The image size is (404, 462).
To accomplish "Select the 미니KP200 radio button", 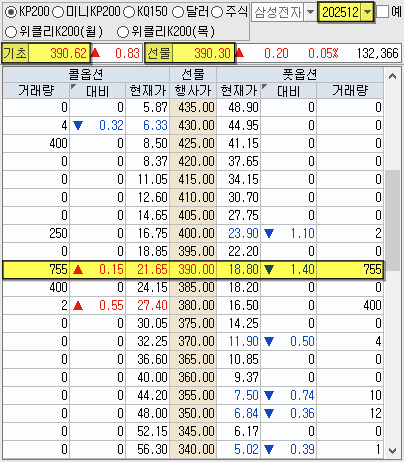I will [58, 12].
